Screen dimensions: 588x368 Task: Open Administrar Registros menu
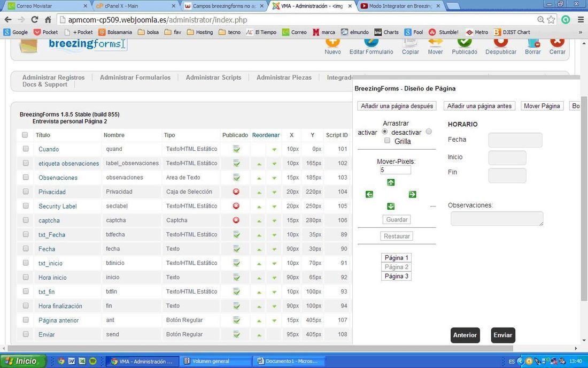(x=53, y=77)
